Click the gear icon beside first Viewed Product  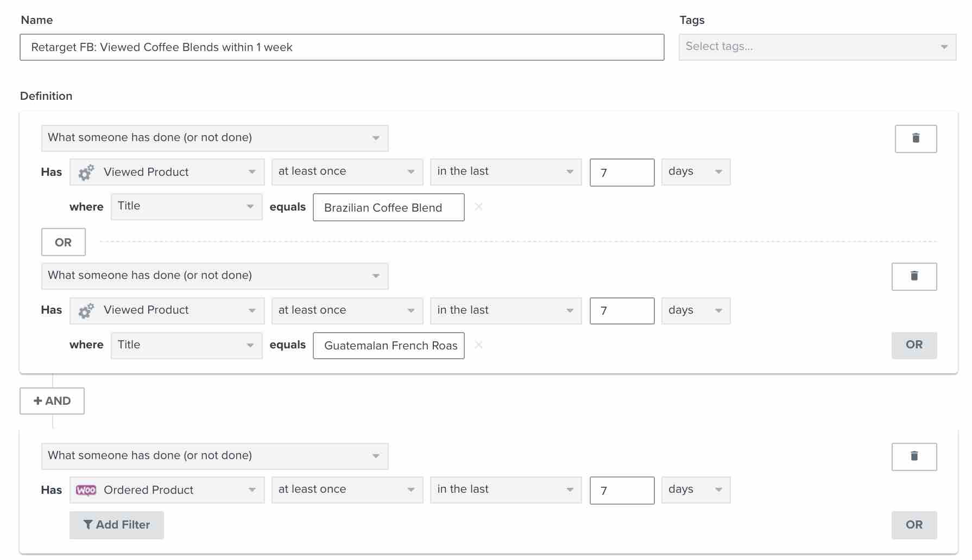point(86,171)
